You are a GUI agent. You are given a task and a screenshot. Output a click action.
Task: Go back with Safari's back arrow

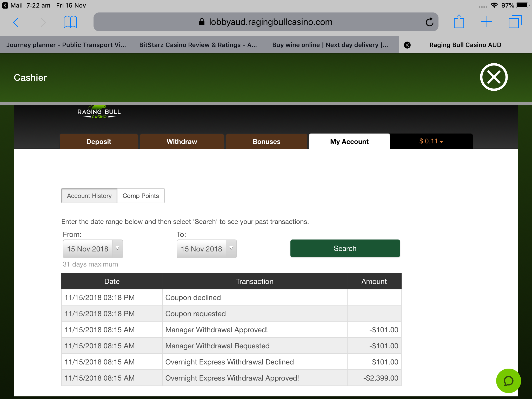[16, 22]
